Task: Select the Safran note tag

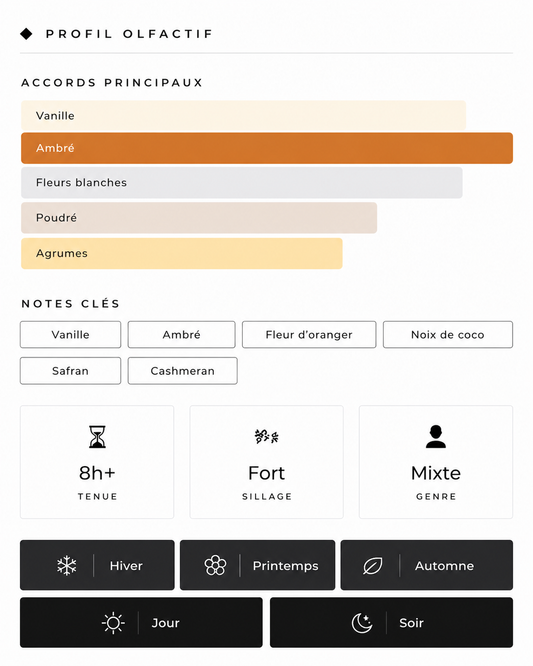Action: click(71, 371)
